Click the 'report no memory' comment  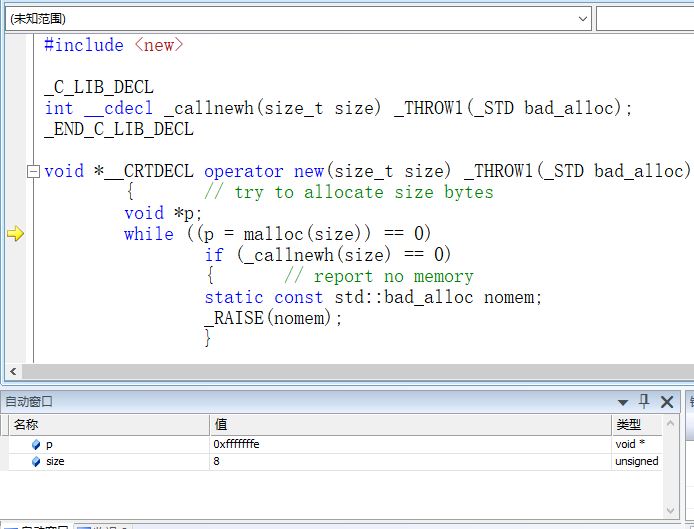click(x=379, y=277)
